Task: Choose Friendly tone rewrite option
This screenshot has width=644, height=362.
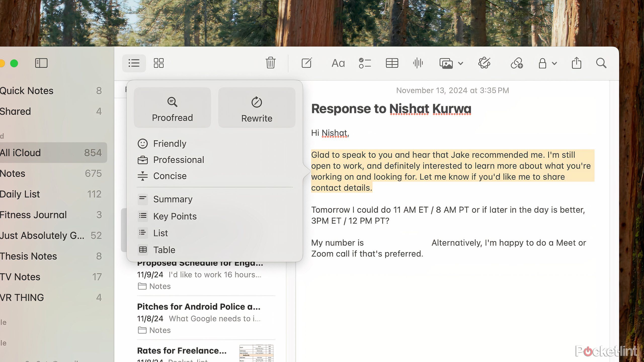Action: [x=169, y=143]
